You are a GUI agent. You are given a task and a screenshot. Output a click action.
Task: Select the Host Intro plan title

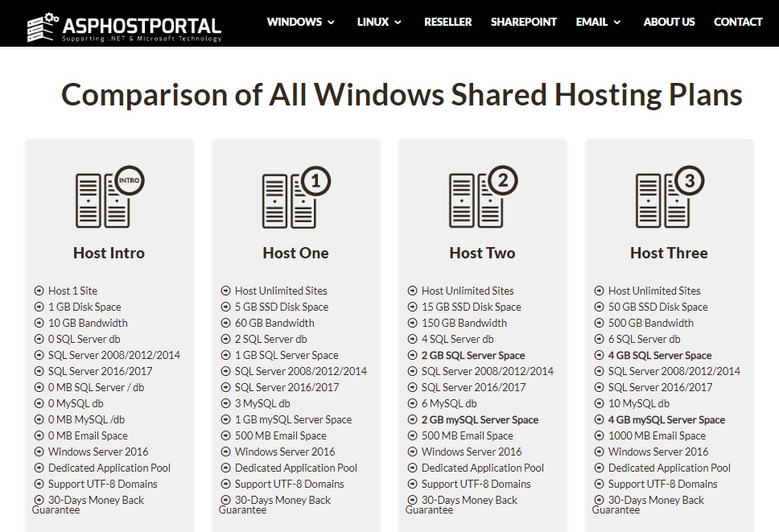point(109,253)
